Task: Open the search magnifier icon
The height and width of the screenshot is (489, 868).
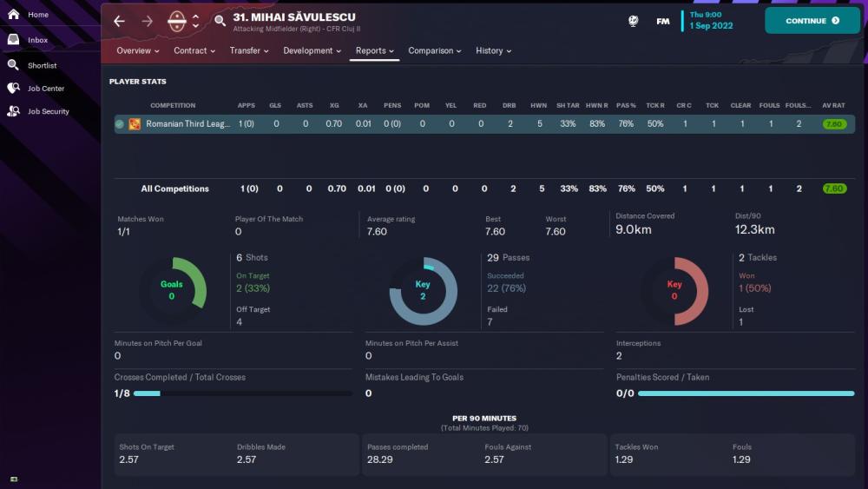Action: click(220, 21)
